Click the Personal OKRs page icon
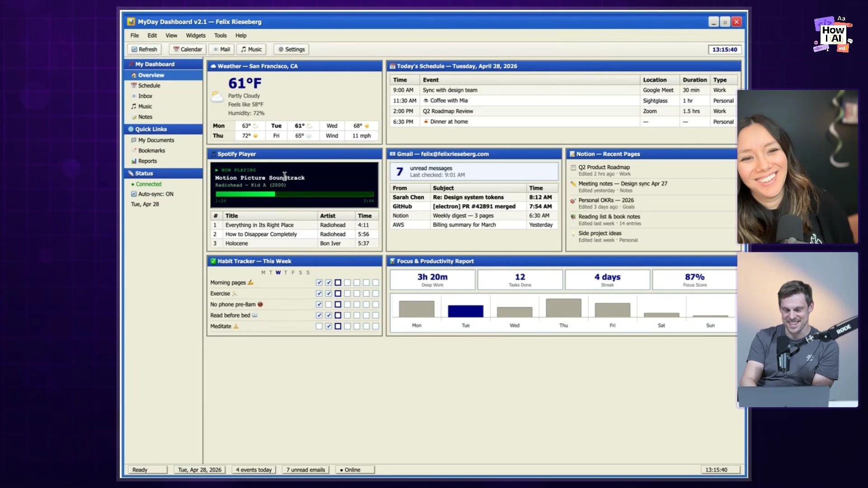The width and height of the screenshot is (868, 488). pyautogui.click(x=573, y=201)
